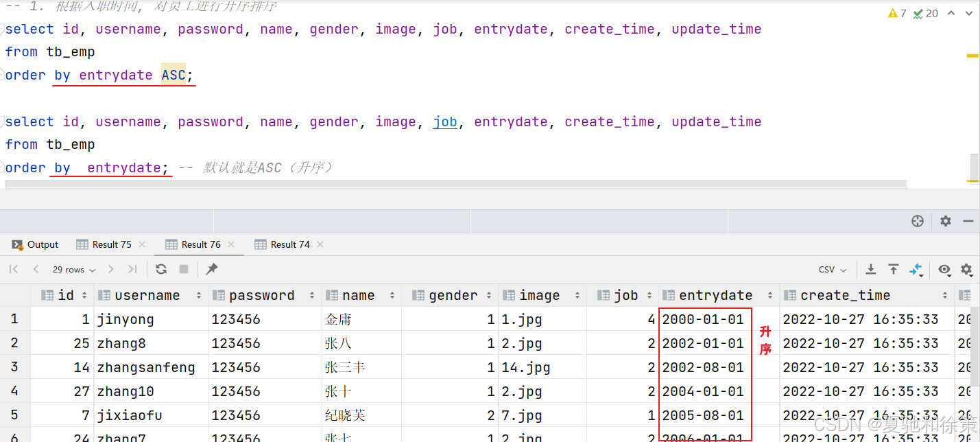
Task: Click the upload arrow icon beside CSV
Action: pos(894,269)
